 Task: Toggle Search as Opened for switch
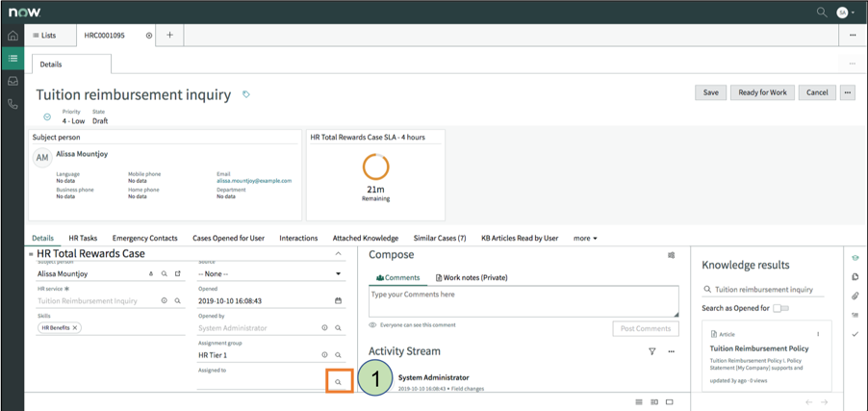[781, 308]
